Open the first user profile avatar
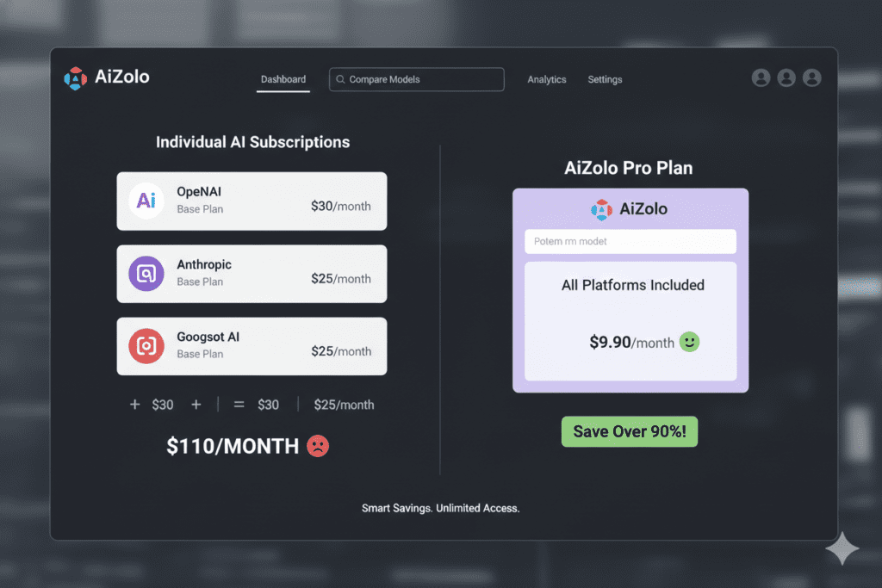882x588 pixels. (761, 78)
